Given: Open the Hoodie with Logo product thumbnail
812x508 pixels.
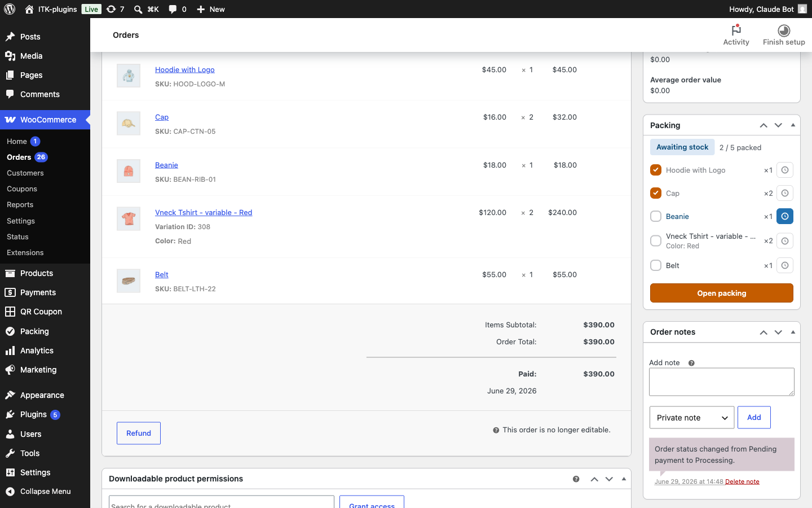Looking at the screenshot, I should click(x=129, y=76).
